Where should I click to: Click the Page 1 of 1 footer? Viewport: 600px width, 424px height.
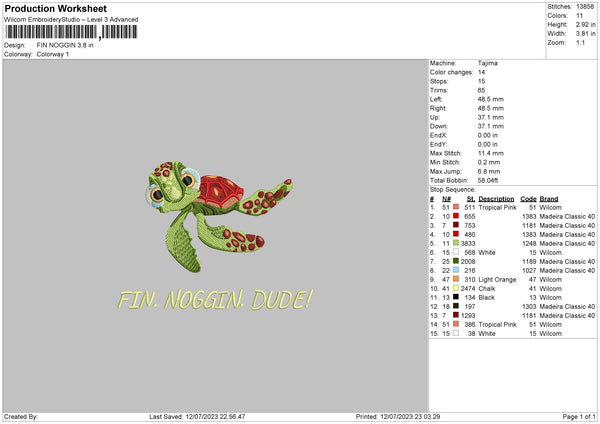(x=579, y=417)
